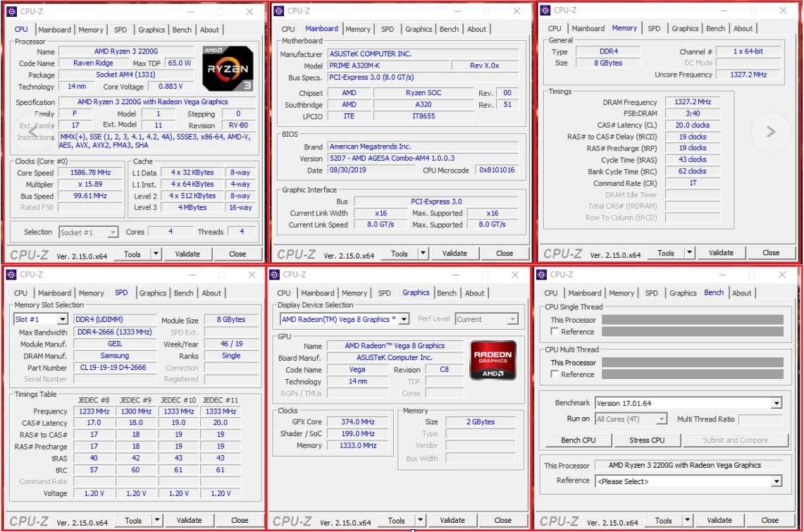Image resolution: width=804 pixels, height=532 pixels.
Task: Open Tools dropdown arrow in the CPU-tab window
Action: (x=155, y=254)
